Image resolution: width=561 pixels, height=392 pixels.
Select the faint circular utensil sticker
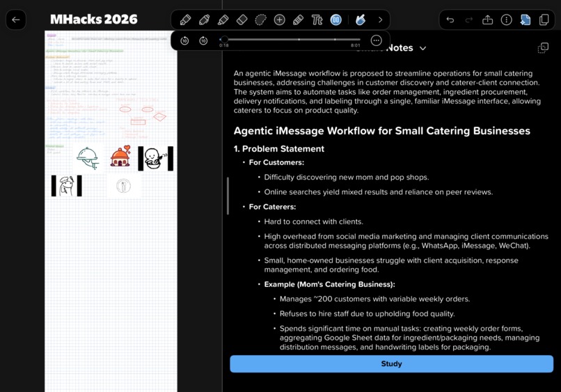click(123, 186)
